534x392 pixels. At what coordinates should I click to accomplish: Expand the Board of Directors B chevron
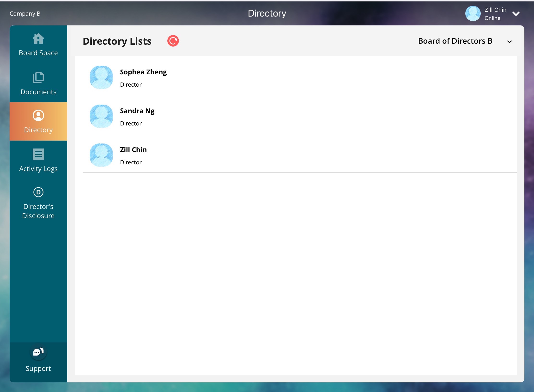click(509, 42)
